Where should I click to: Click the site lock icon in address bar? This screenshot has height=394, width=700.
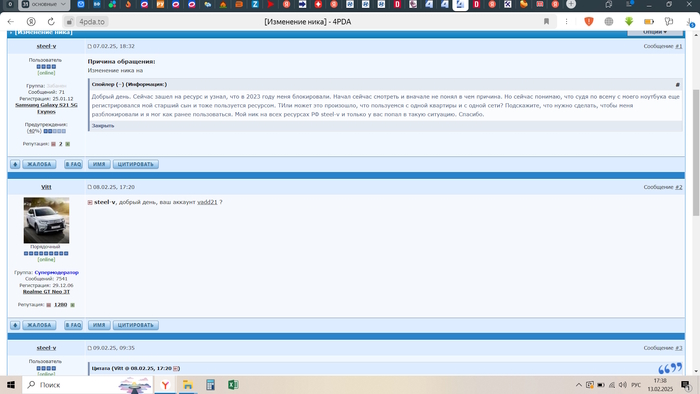pyautogui.click(x=69, y=21)
